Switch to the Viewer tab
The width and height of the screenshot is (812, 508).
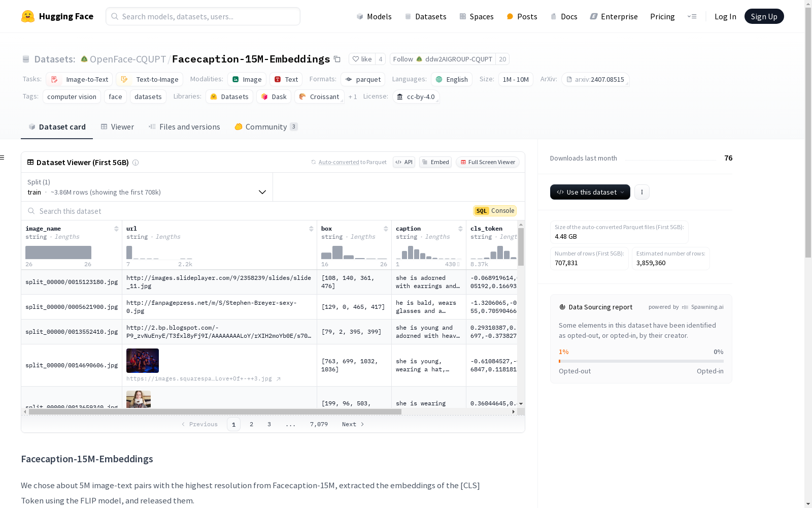tap(117, 127)
